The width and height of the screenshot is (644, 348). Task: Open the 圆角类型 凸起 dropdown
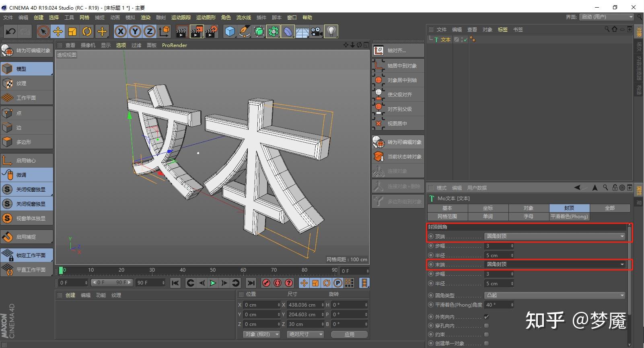click(555, 295)
